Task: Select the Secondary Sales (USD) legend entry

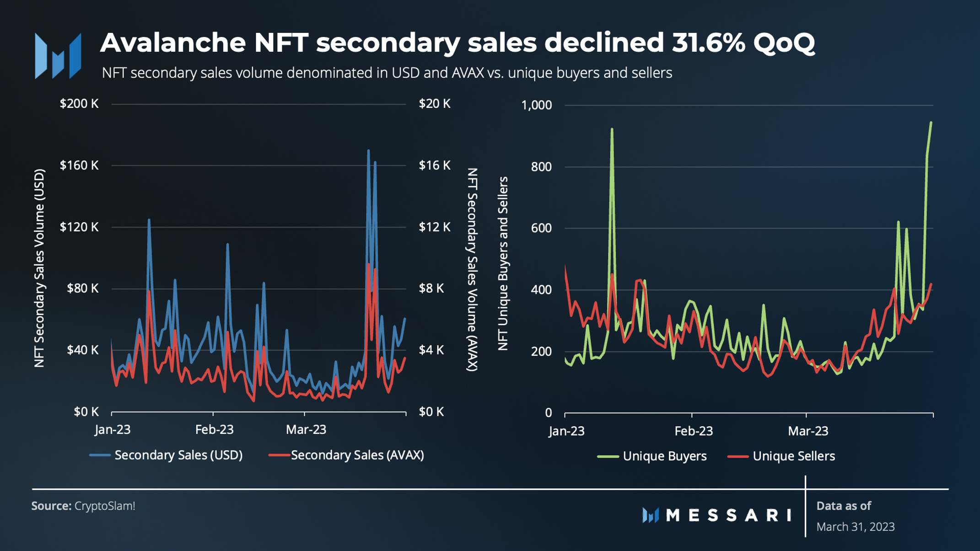Action: tap(166, 455)
